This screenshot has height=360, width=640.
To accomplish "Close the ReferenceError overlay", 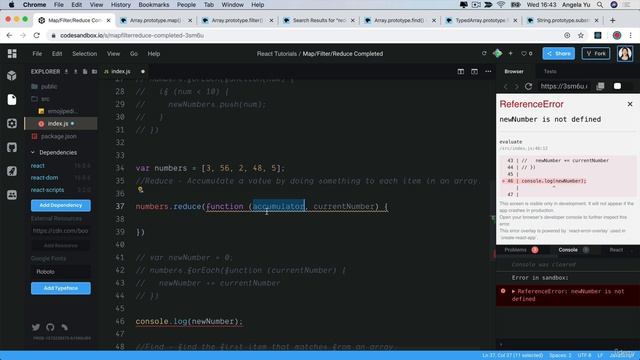I will 630,104.
